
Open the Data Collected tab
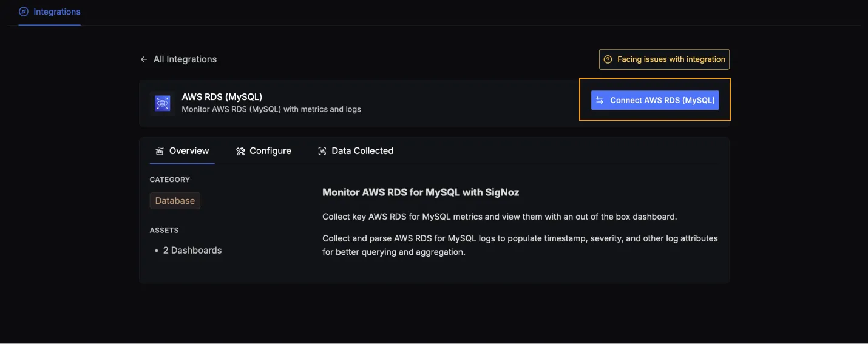point(356,151)
